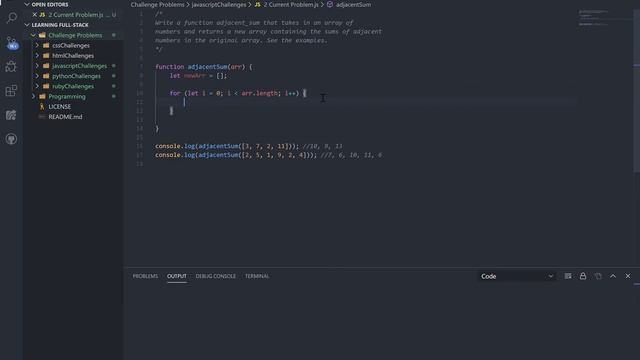Image resolution: width=640 pixels, height=360 pixels.
Task: Open the LICENSE file
Action: tap(60, 107)
